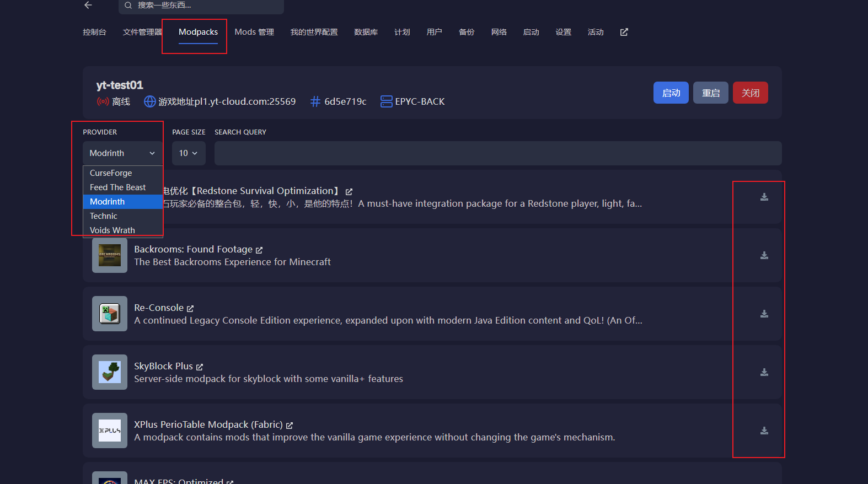Open the 数据库 tab
This screenshot has width=868, height=484.
point(366,32)
